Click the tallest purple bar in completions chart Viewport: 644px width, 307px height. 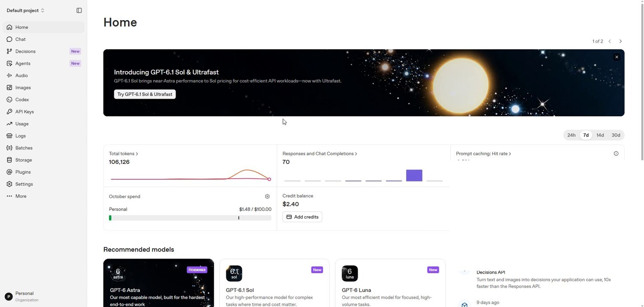click(414, 175)
